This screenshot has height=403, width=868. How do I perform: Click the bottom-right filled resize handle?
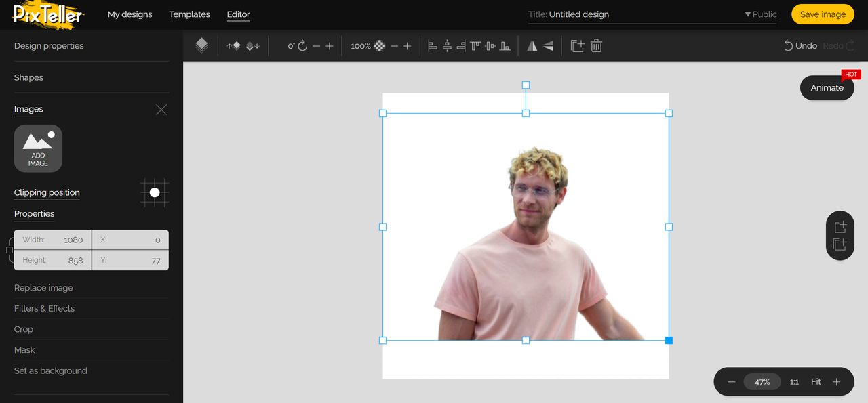pos(669,340)
